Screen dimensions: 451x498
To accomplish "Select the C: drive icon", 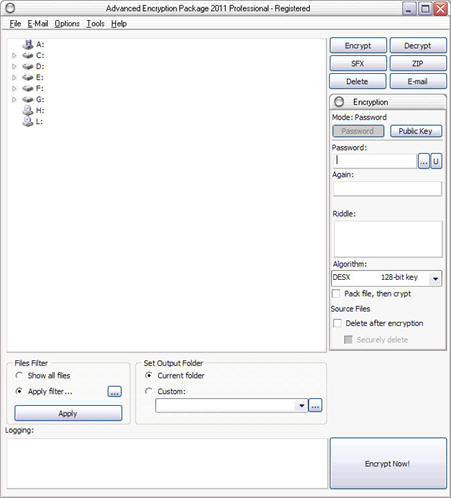I will [28, 55].
